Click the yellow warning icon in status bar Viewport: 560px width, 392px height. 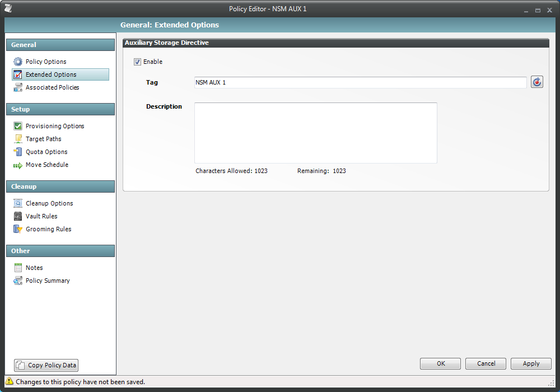point(10,381)
